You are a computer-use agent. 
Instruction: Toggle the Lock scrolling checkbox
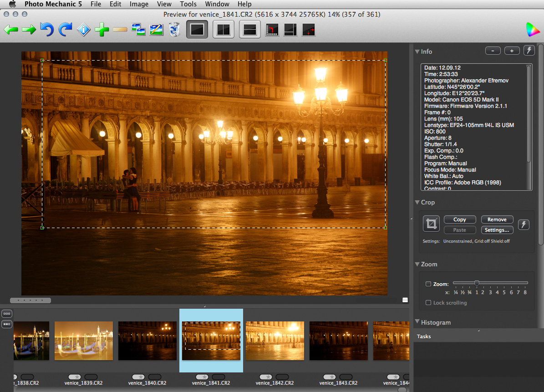[428, 303]
